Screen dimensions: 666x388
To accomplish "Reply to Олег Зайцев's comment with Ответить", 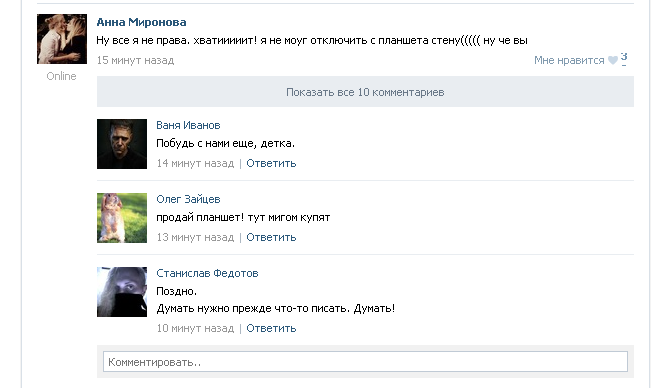I will coord(271,237).
